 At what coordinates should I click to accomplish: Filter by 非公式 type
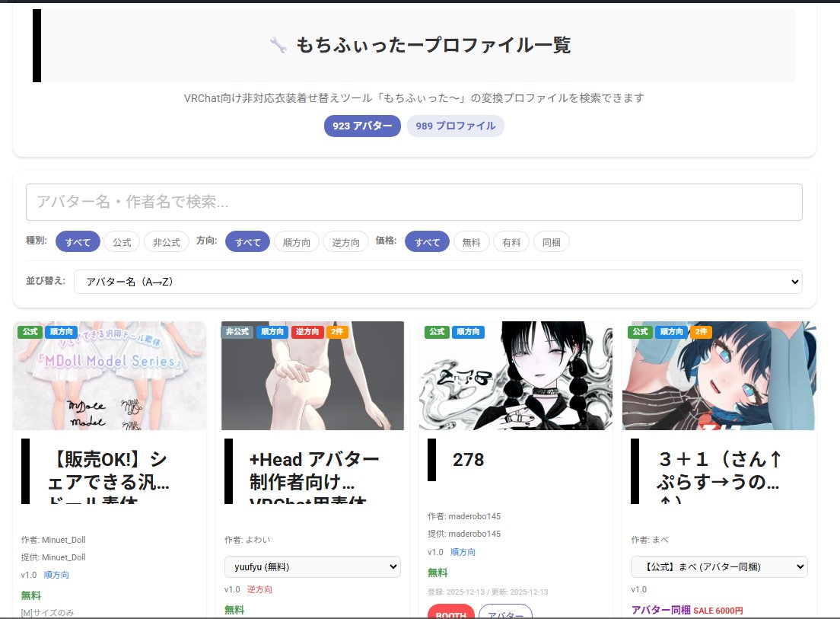pyautogui.click(x=167, y=241)
